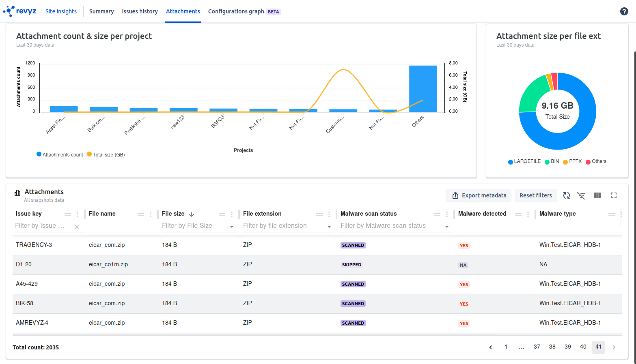Open Issue key column options menu

coord(78,214)
